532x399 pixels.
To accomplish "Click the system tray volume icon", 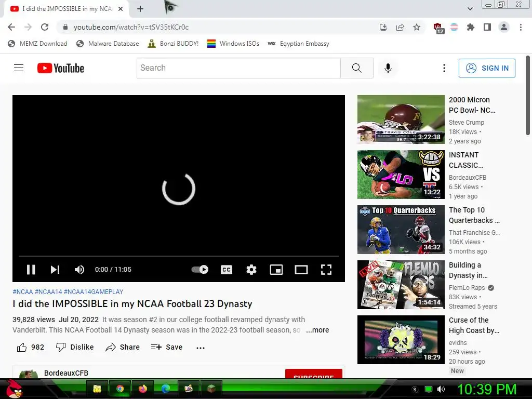I will (x=441, y=389).
